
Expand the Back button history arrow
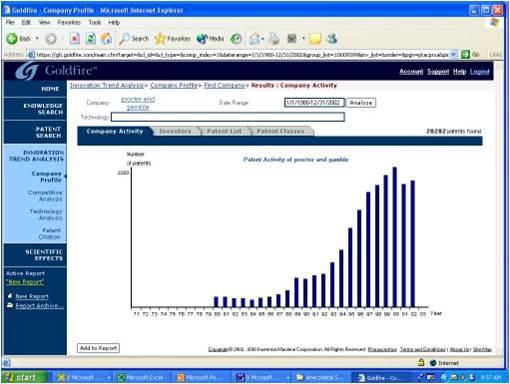tap(37, 39)
